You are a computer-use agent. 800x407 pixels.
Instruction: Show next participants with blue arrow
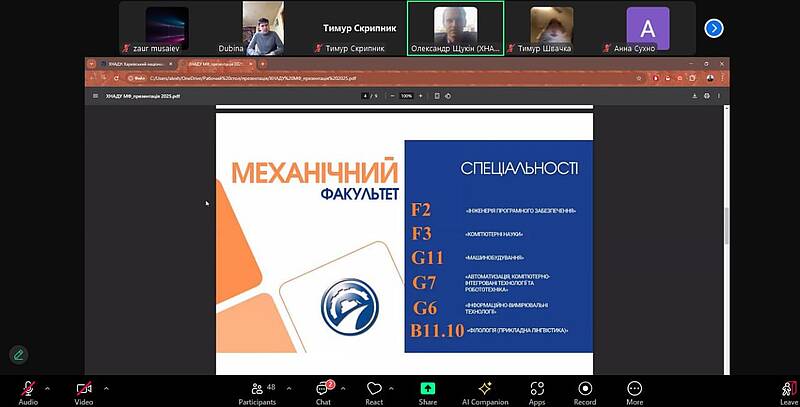[714, 28]
